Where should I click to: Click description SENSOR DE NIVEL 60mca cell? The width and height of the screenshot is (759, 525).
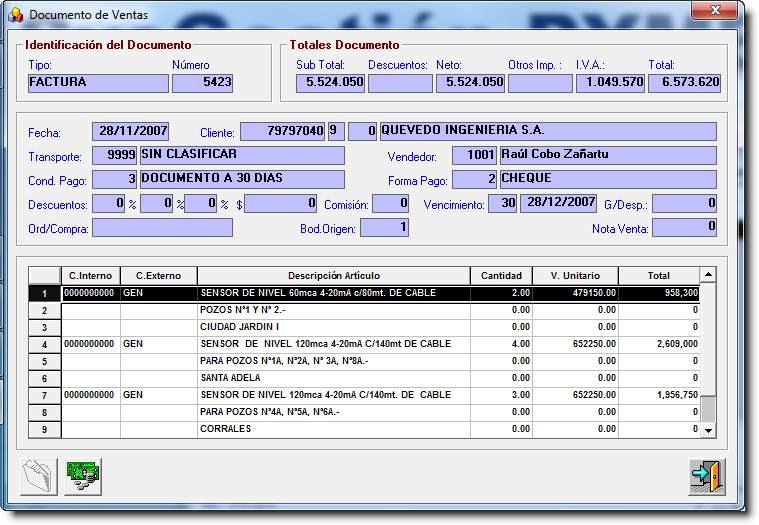tap(334, 293)
